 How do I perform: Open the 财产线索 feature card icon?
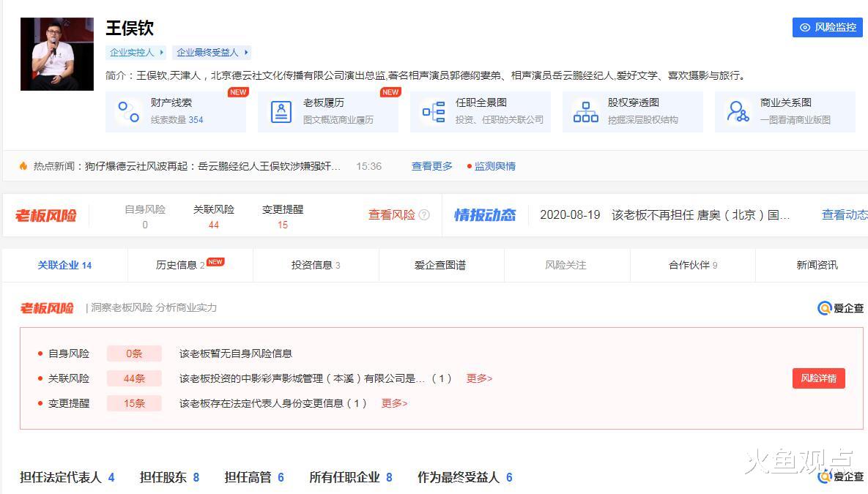point(128,110)
